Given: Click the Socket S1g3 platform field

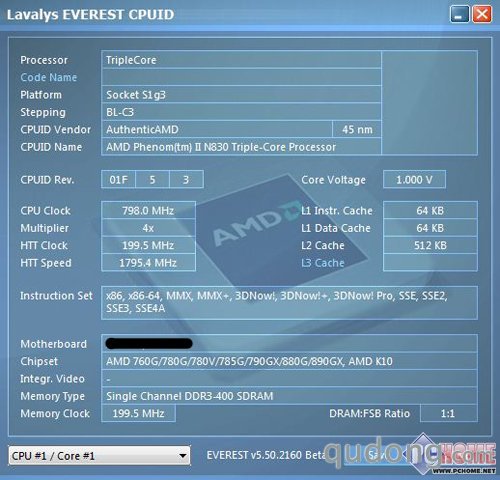Looking at the screenshot, I should point(241,95).
